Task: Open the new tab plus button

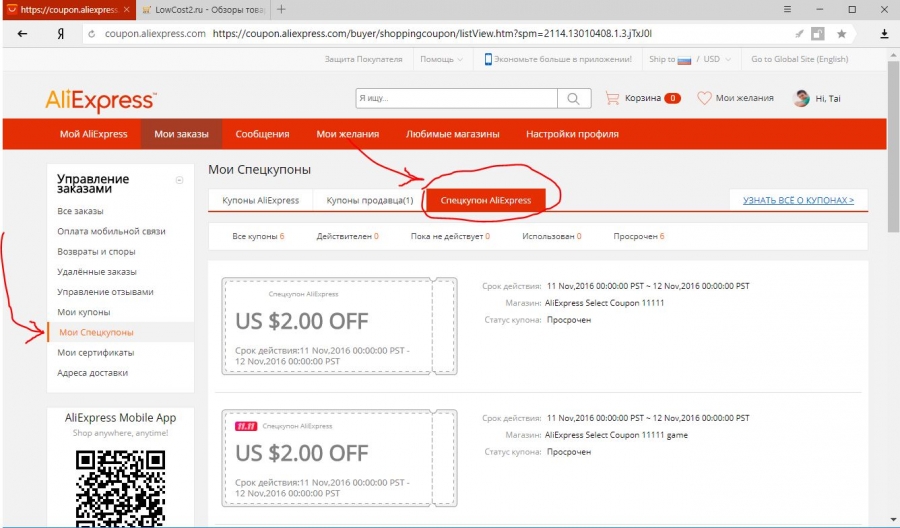Action: coord(281,9)
